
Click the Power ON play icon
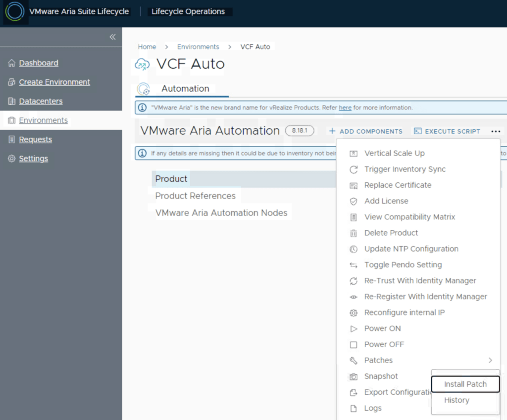(x=354, y=329)
